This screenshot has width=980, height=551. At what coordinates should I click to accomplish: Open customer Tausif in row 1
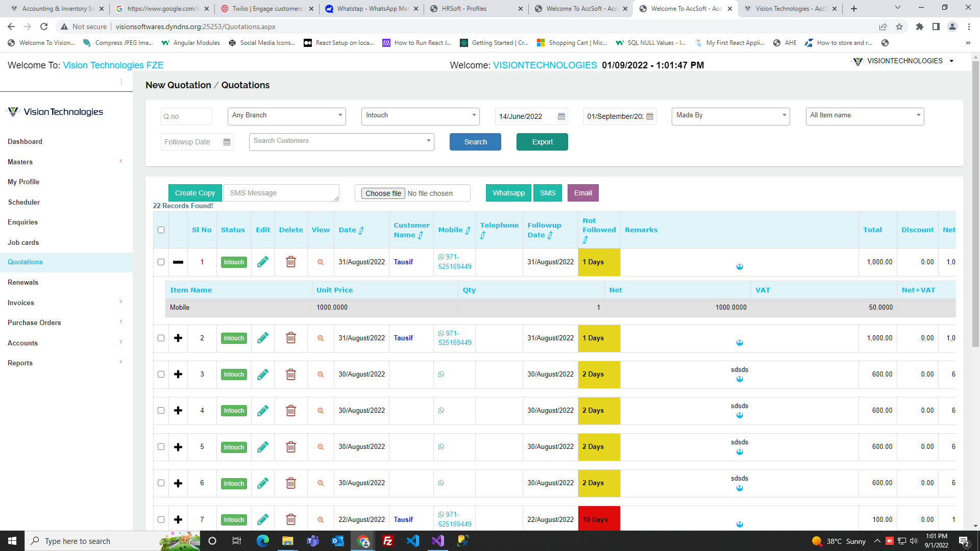[x=403, y=262]
